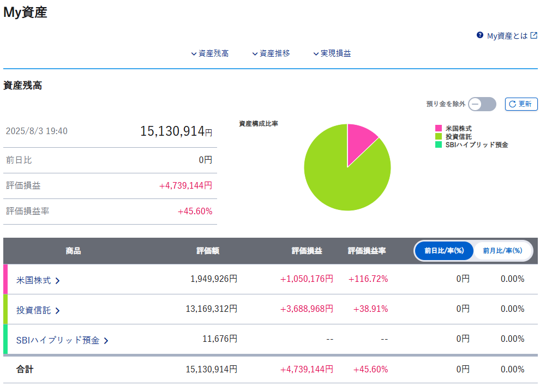Click the refresh icon in 更新 button
This screenshot has width=558, height=392.
(512, 104)
